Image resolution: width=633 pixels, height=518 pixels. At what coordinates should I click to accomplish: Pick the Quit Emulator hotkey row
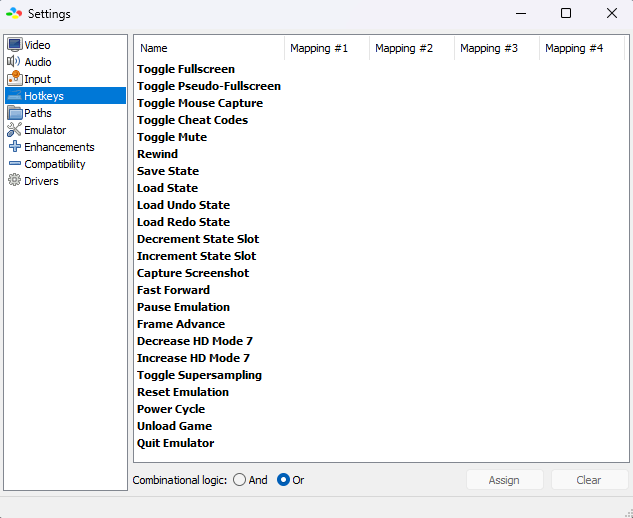(x=175, y=443)
